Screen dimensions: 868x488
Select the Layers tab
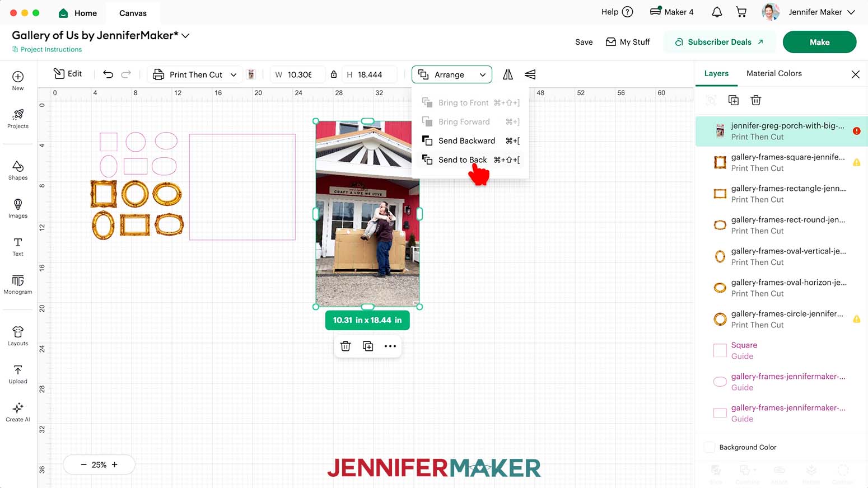(x=716, y=73)
